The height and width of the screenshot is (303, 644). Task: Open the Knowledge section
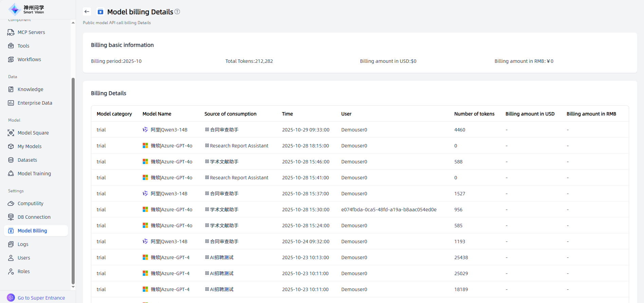click(x=30, y=89)
